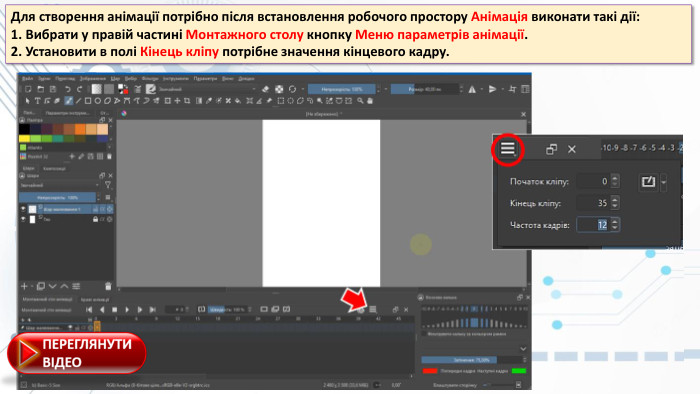This screenshot has height=394, width=700.
Task: Select the Crop tool
Action: [x=187, y=101]
